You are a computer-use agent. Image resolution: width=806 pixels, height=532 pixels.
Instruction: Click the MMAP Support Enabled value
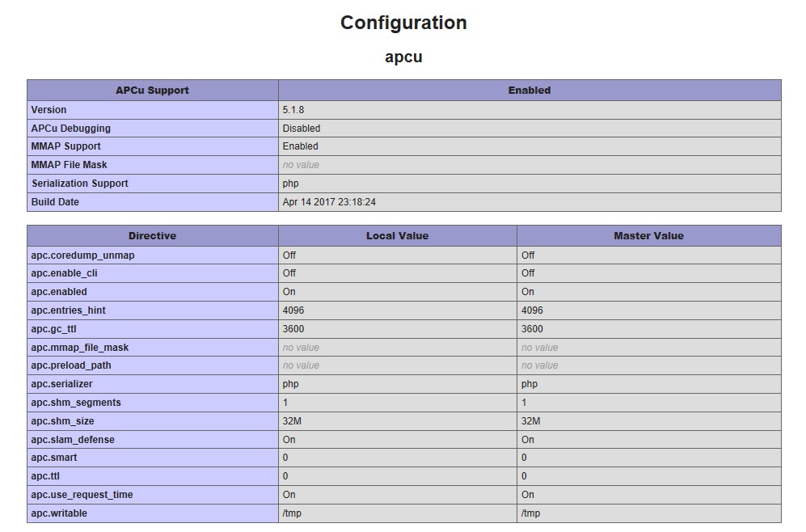click(300, 146)
